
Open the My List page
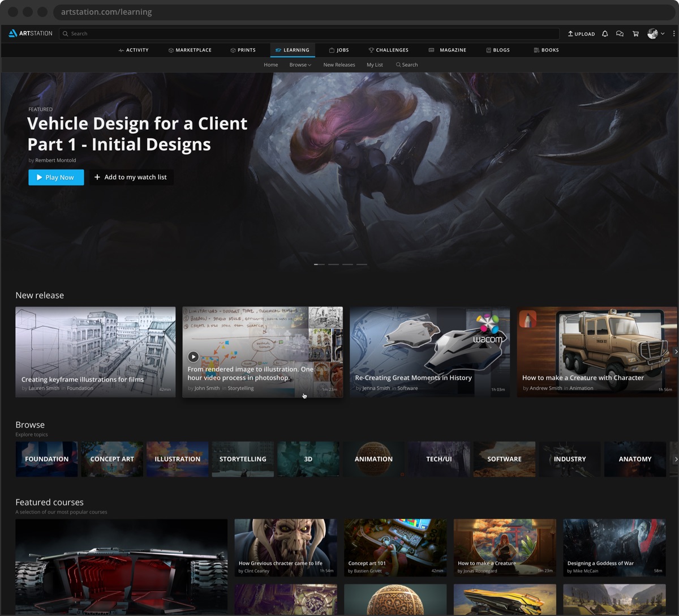tap(375, 65)
